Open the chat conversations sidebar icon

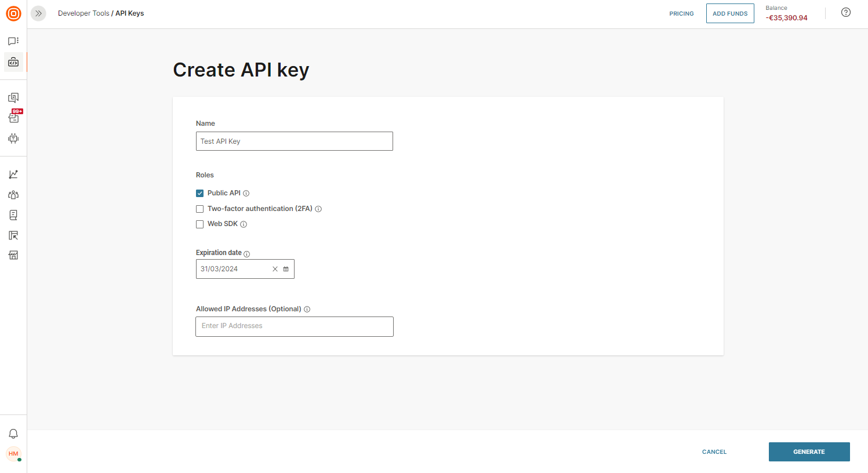13,41
